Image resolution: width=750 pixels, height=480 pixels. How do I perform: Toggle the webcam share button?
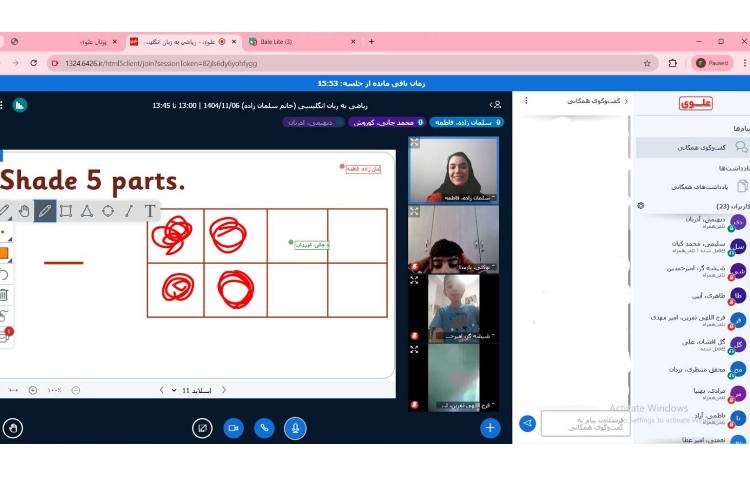(x=233, y=428)
